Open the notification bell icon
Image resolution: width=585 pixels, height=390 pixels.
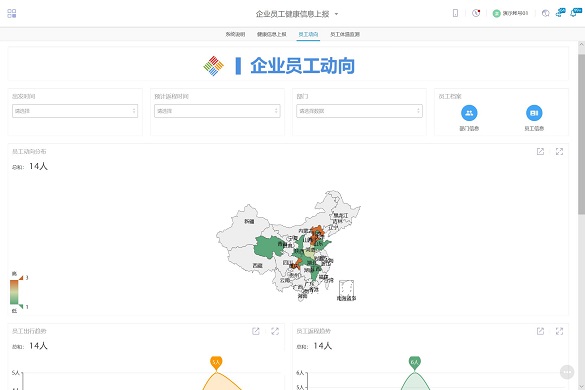click(x=576, y=13)
